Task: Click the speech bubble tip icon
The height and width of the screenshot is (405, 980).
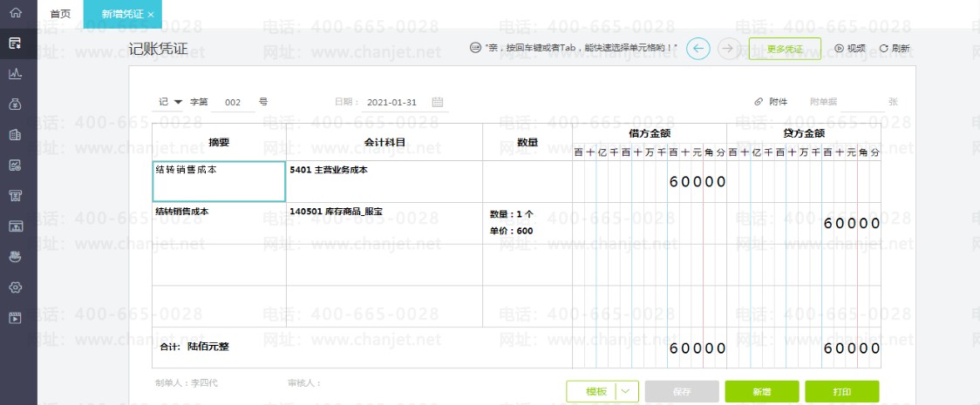Action: pos(476,47)
